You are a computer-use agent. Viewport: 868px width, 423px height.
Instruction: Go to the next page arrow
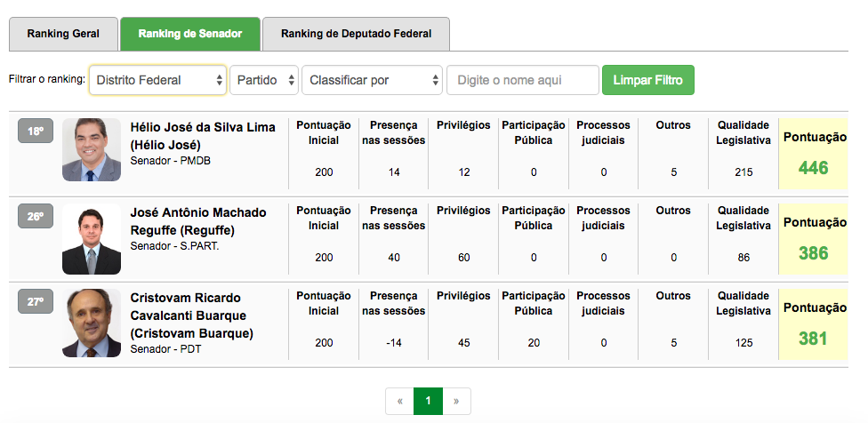(456, 402)
